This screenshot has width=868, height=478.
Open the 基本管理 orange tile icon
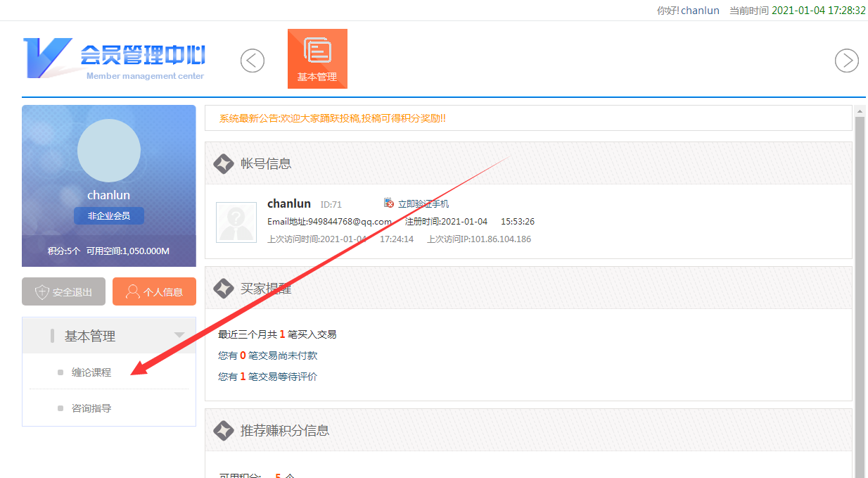[317, 58]
